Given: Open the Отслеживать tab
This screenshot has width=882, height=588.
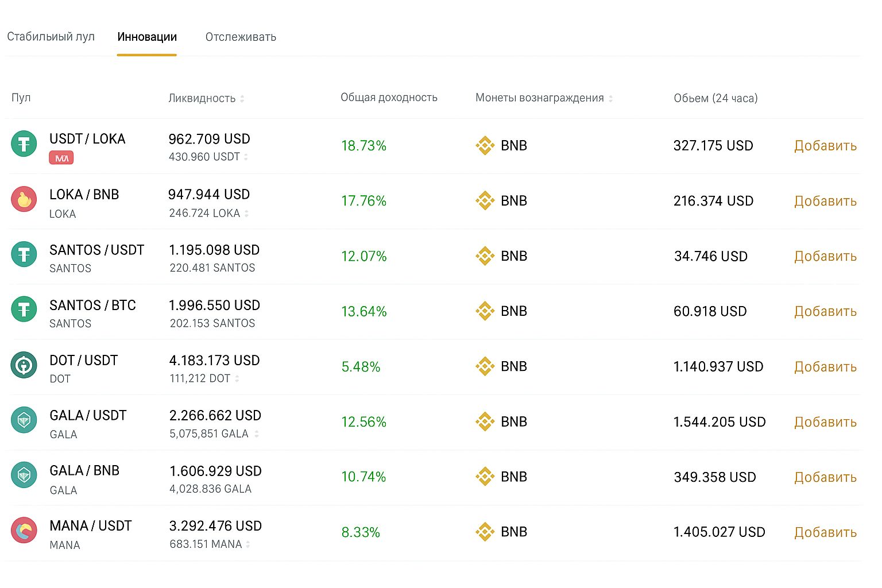Looking at the screenshot, I should click(241, 36).
